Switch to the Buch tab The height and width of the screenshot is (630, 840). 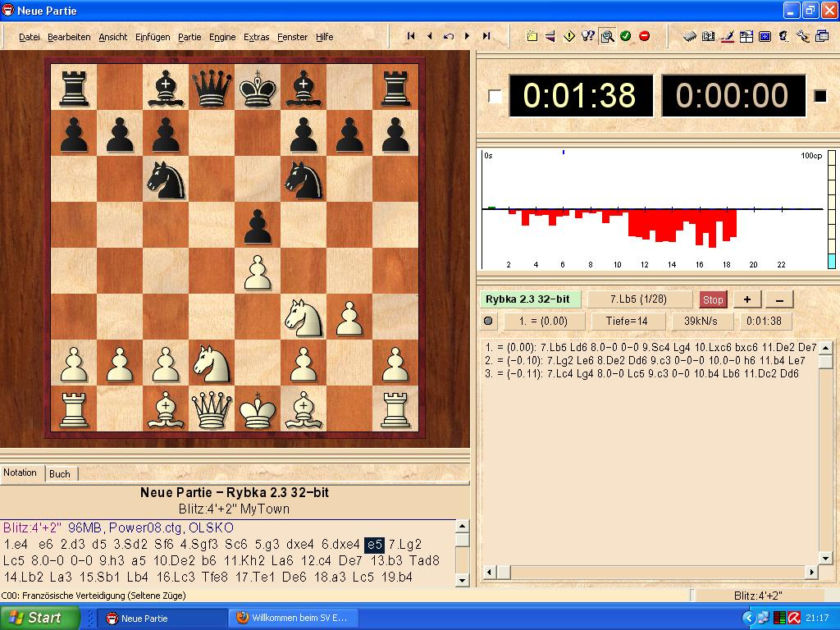click(x=60, y=474)
